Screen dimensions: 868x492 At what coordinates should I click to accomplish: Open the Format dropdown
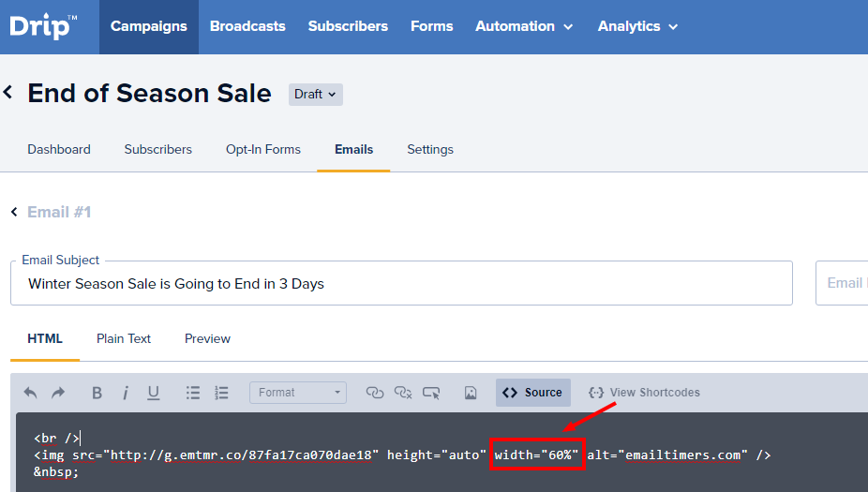point(297,393)
